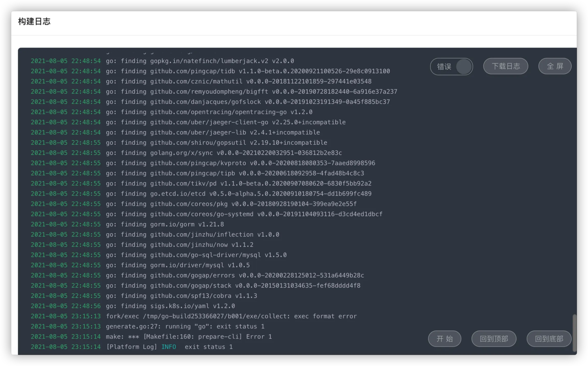The height and width of the screenshot is (366, 588).
Task: Click the 构建日志 dialog title
Action: coord(34,22)
